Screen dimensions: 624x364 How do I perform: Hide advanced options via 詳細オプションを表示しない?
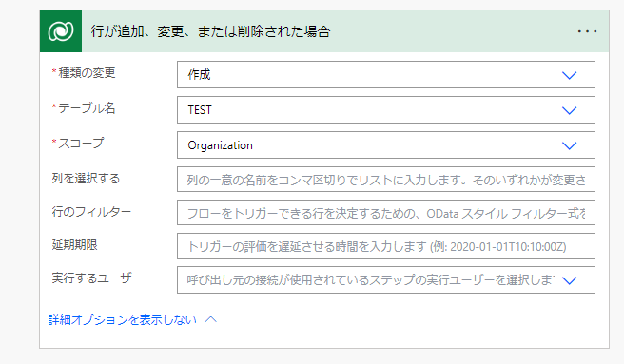[x=123, y=319]
